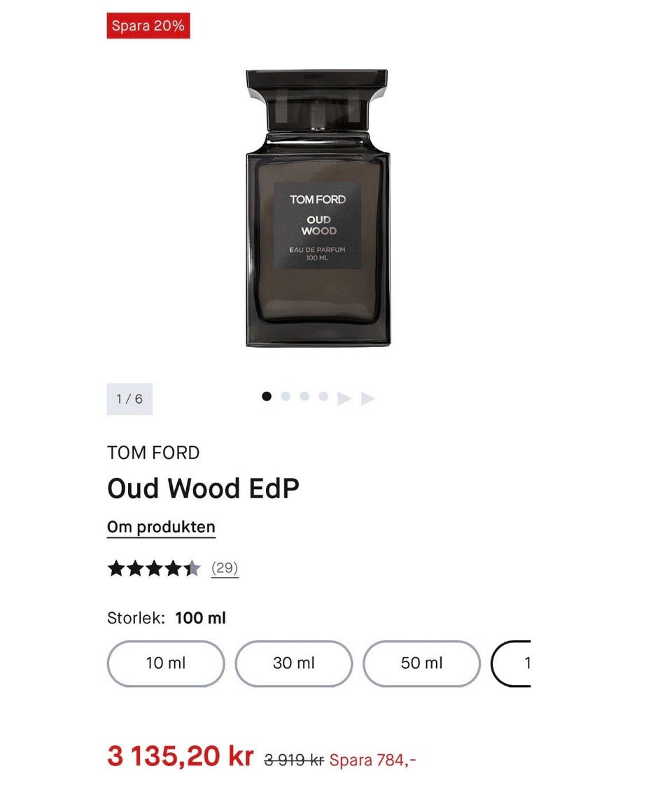This screenshot has width=672, height=785.
Task: Click the last video play triangle indicator
Action: coord(368,399)
